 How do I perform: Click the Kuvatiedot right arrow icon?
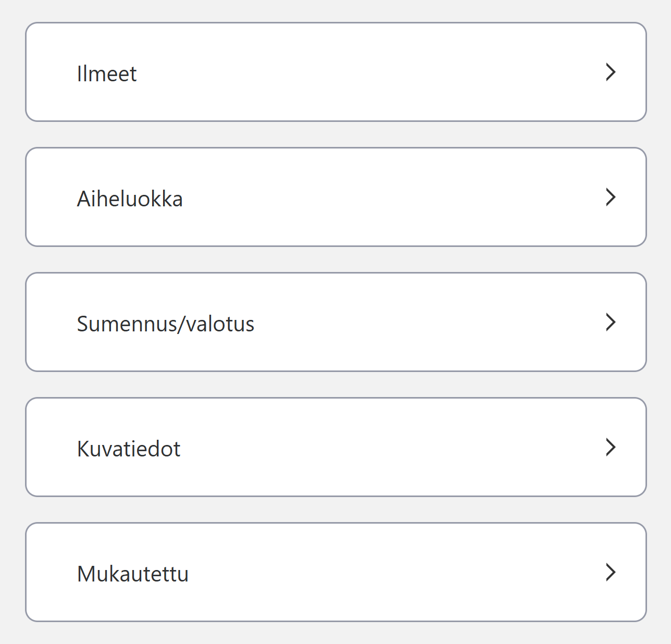click(611, 447)
